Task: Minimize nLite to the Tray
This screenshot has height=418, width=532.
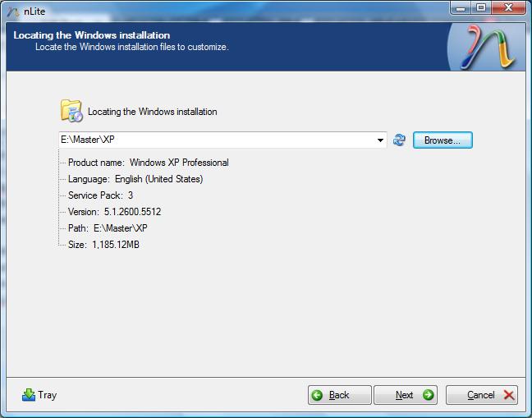Action: click(39, 395)
